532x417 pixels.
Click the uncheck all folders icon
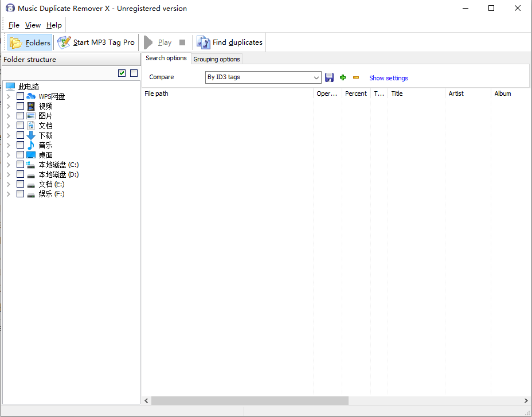134,73
